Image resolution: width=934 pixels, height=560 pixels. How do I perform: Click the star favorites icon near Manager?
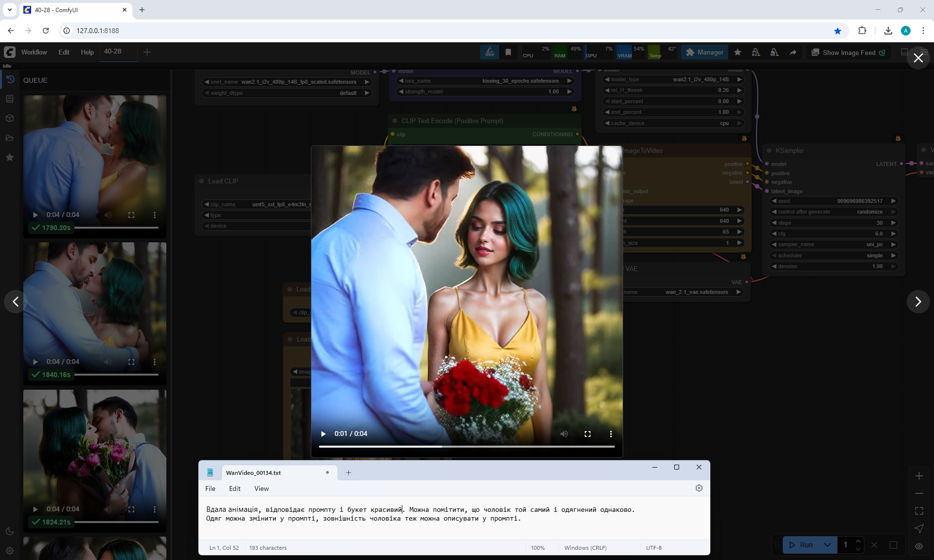pos(737,53)
